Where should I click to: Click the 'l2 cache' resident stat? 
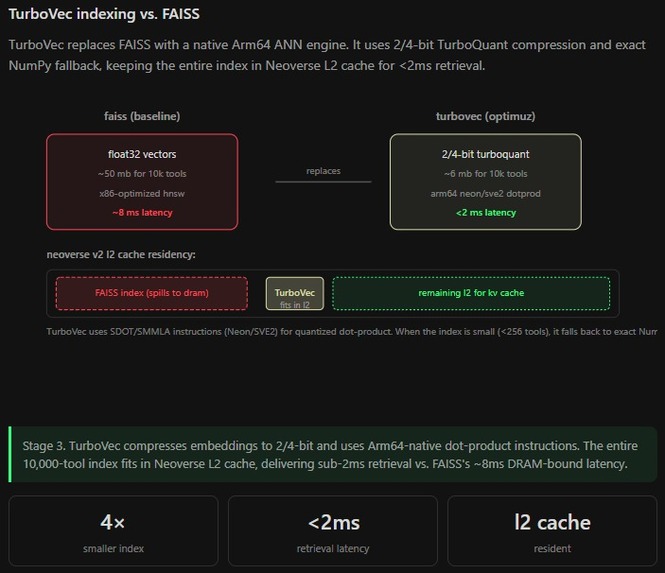(552, 531)
